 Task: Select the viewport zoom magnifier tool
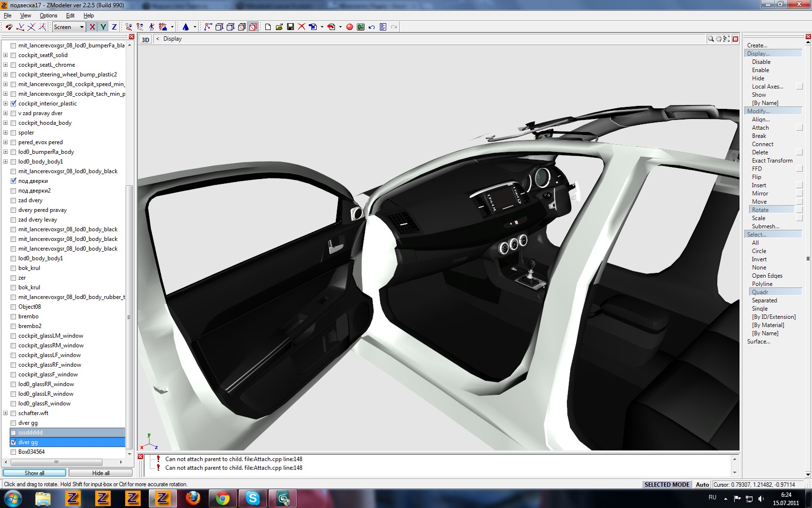711,39
